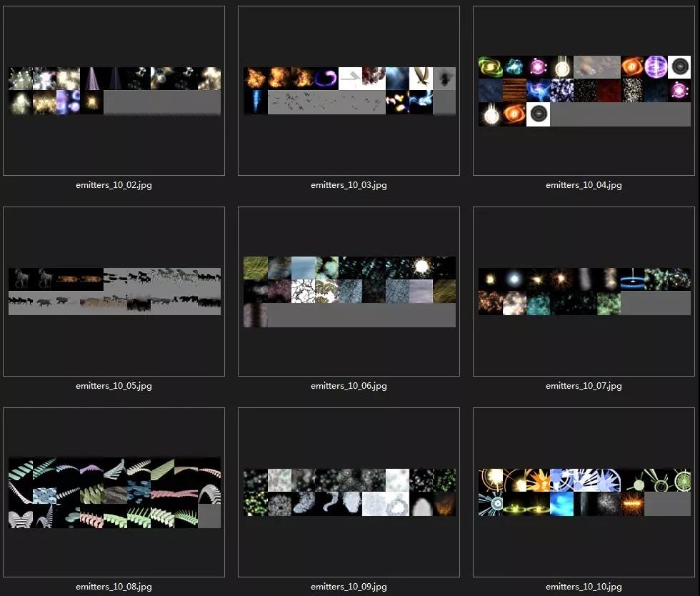The image size is (700, 596).
Task: Click the file name emitters_10_08.jpg
Action: (x=114, y=586)
